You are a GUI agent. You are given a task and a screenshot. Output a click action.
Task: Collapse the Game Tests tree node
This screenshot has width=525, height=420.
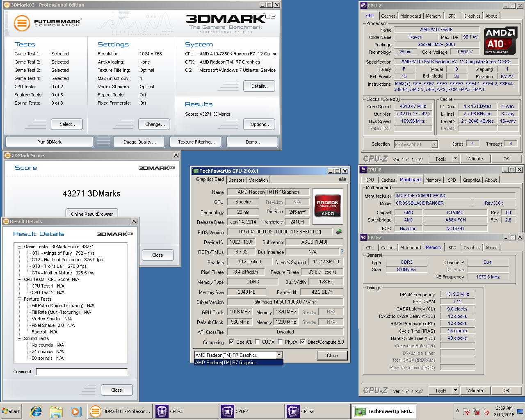(x=19, y=247)
